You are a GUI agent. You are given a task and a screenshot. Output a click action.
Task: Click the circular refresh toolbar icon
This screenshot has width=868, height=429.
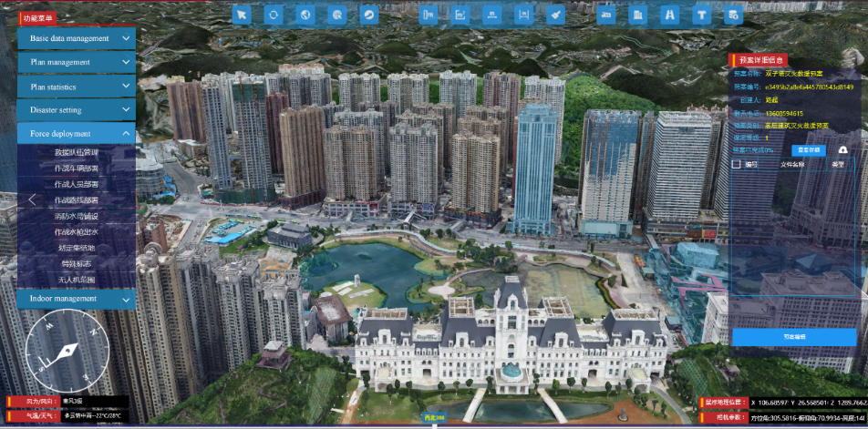tap(273, 15)
